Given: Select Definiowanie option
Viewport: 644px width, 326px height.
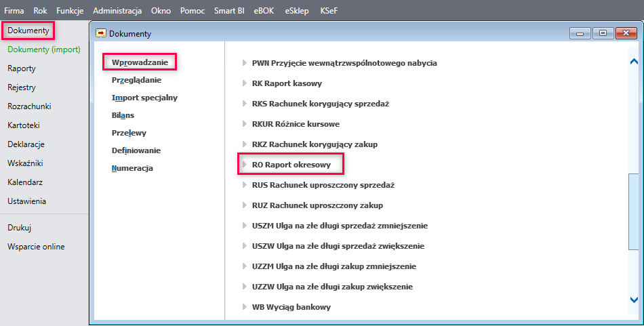Looking at the screenshot, I should 136,150.
